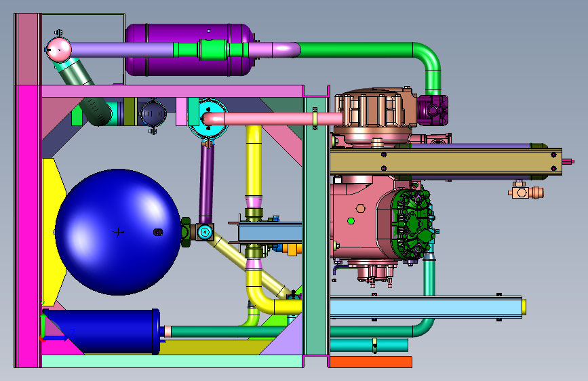588x381 pixels.
Task: Select the pale yellow diagonal pipe
Action: point(250,266)
